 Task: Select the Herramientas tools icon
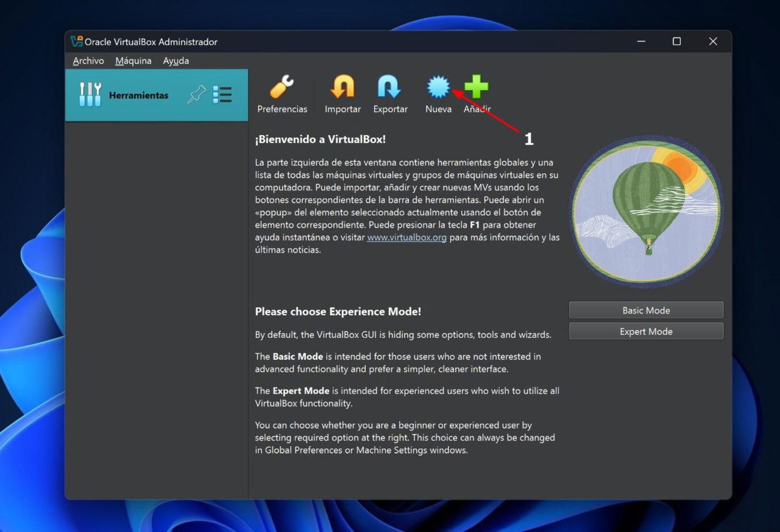coord(90,95)
